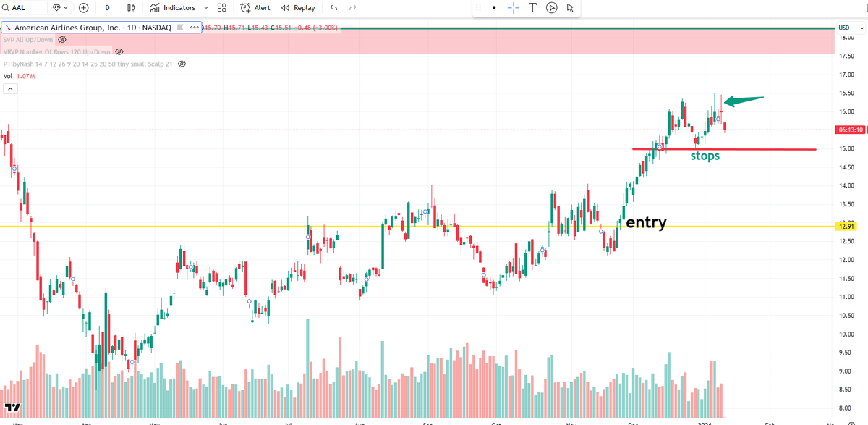This screenshot has width=868, height=425.
Task: Hide the SVP All Up/Down indicator
Action: (x=61, y=40)
